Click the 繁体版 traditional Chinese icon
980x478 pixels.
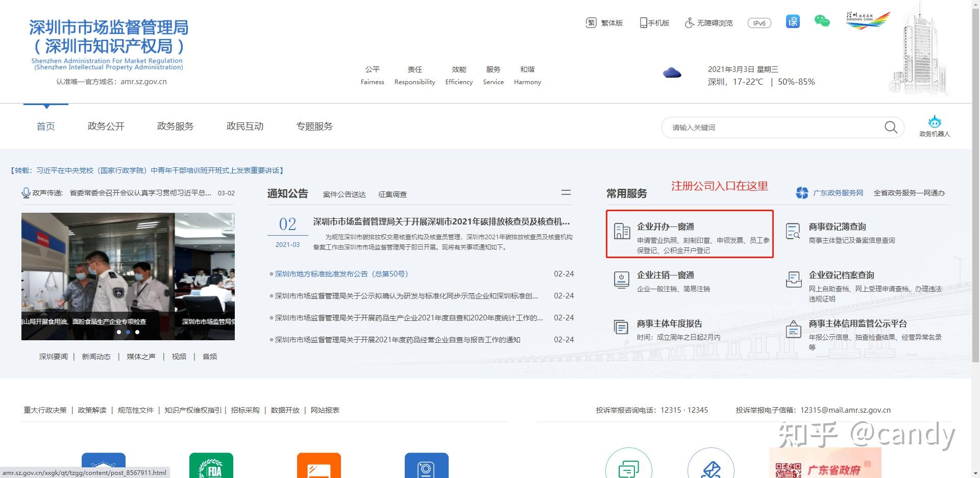coord(591,22)
